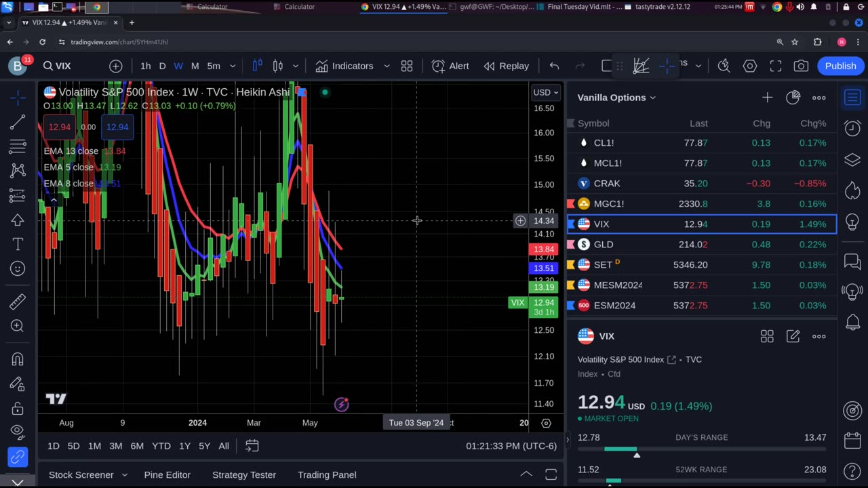This screenshot has height=488, width=868.
Task: Open watchlist advanced view pie icon
Action: (793, 98)
